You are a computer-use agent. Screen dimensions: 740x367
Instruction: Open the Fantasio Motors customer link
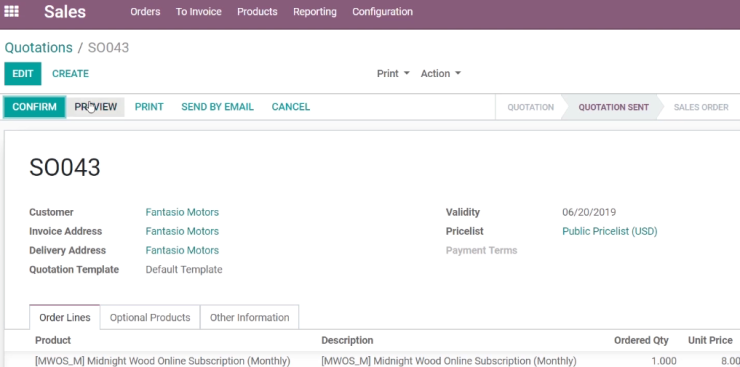182,212
